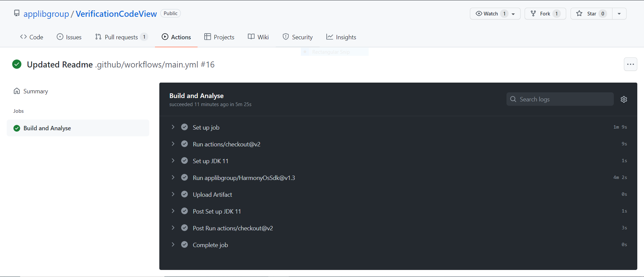Open the log settings gear icon
Screen dimensions: 644x277
(624, 99)
